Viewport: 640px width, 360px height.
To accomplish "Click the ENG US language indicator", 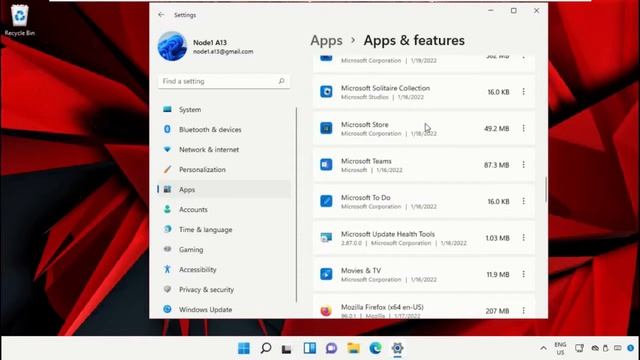I will pos(560,348).
